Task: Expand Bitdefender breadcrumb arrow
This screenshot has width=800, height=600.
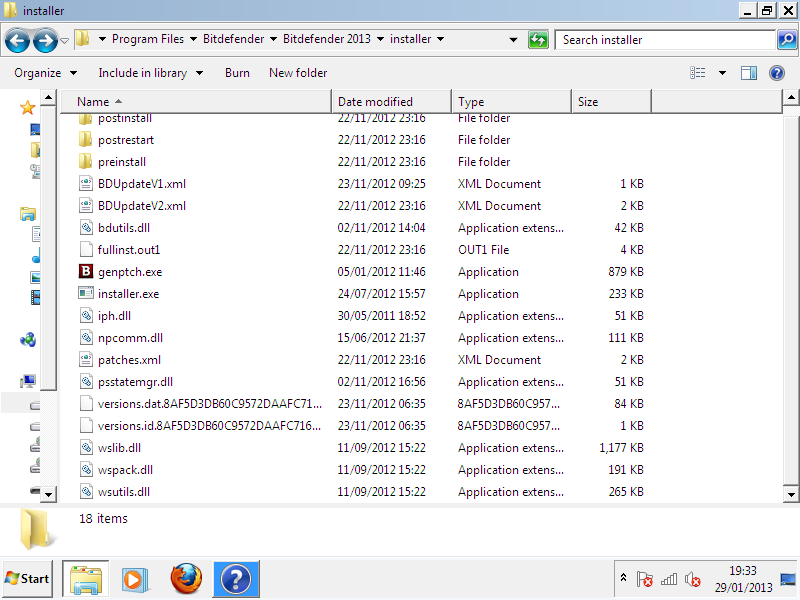Action: coord(273,39)
